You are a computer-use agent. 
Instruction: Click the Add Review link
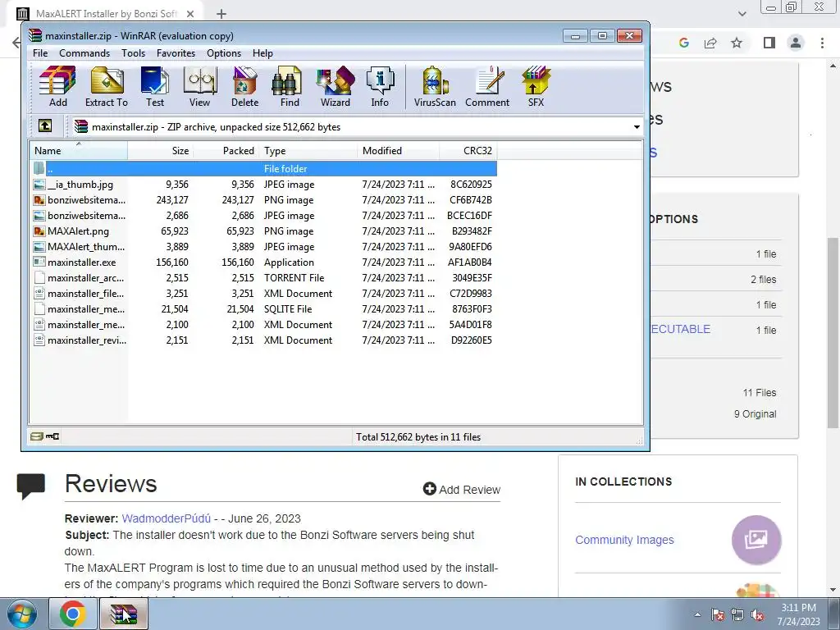(462, 489)
